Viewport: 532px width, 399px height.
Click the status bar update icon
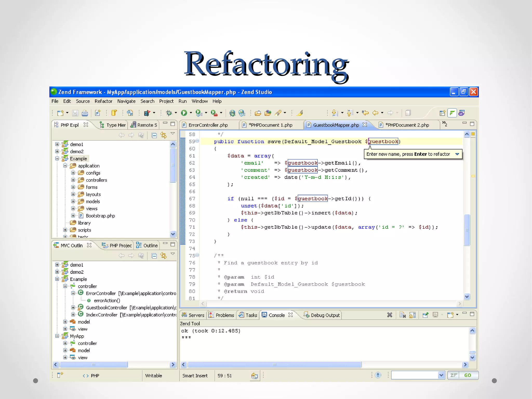pyautogui.click(x=378, y=375)
